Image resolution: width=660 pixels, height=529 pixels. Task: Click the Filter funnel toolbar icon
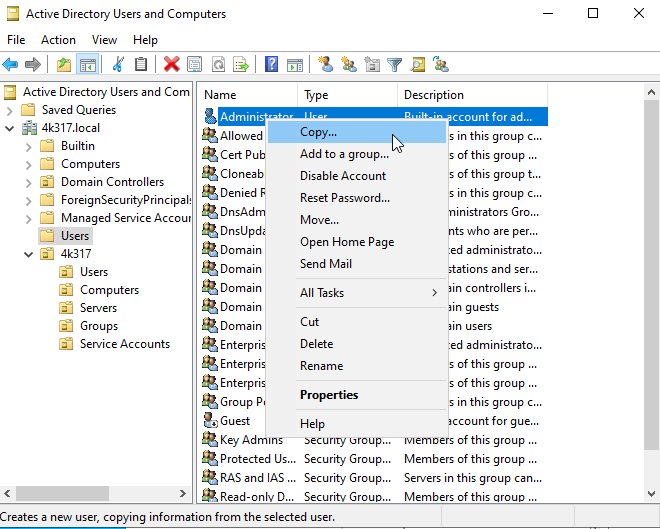[394, 64]
